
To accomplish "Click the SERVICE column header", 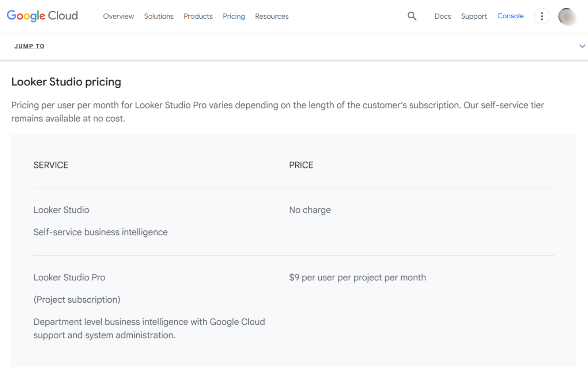I will pos(51,165).
